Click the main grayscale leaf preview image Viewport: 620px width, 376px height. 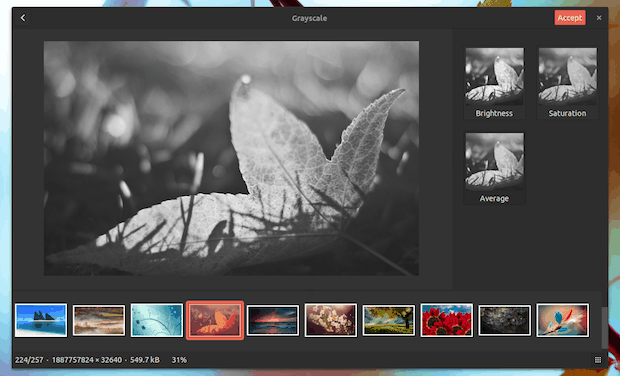click(231, 158)
